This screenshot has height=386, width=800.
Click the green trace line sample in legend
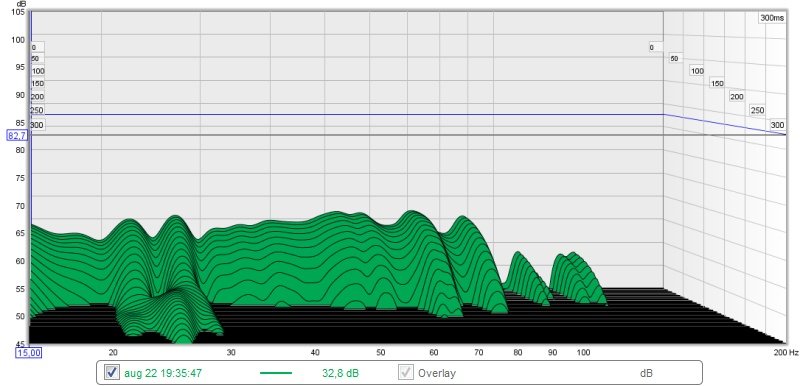(x=276, y=373)
